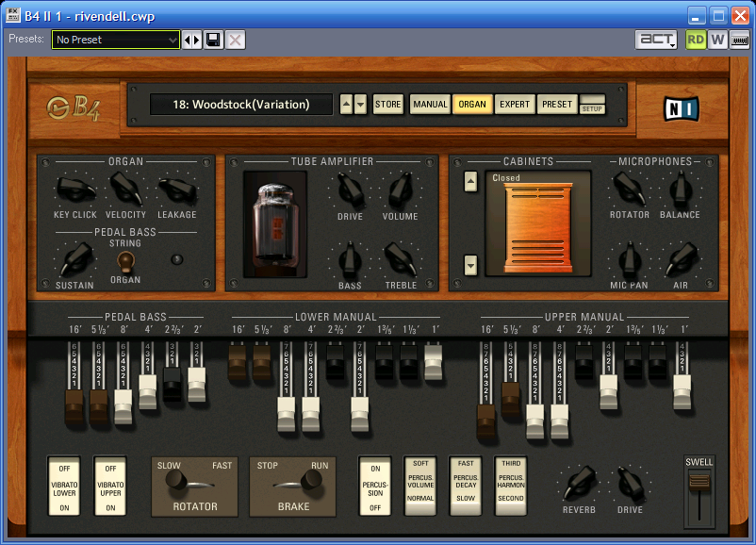Click the previous/next preset arrows
Viewport: 756px width, 545px height.
point(192,40)
